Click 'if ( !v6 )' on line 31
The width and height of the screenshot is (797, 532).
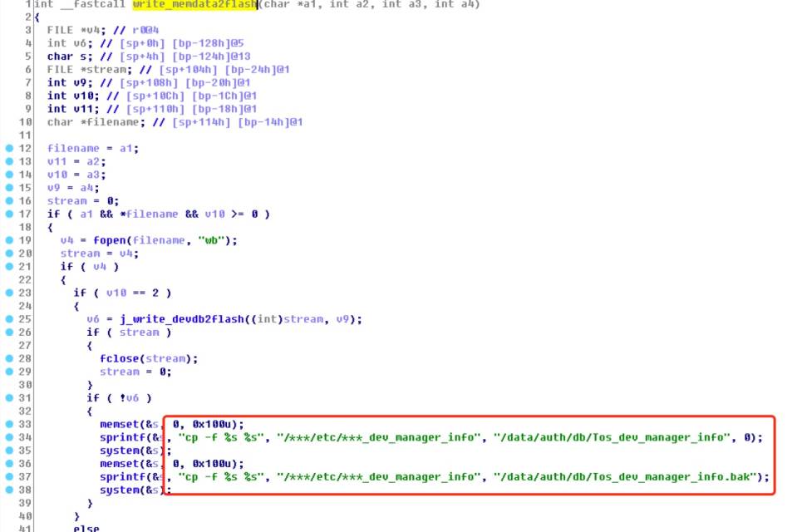click(120, 398)
